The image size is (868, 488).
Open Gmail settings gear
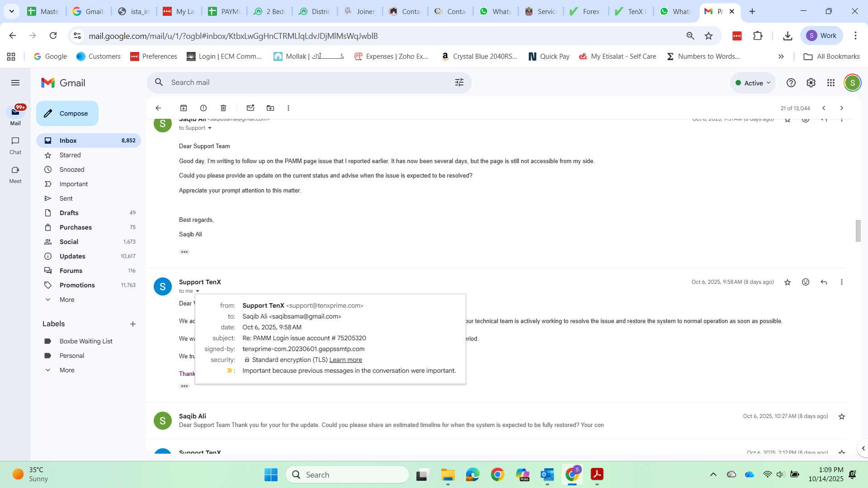coord(811,83)
